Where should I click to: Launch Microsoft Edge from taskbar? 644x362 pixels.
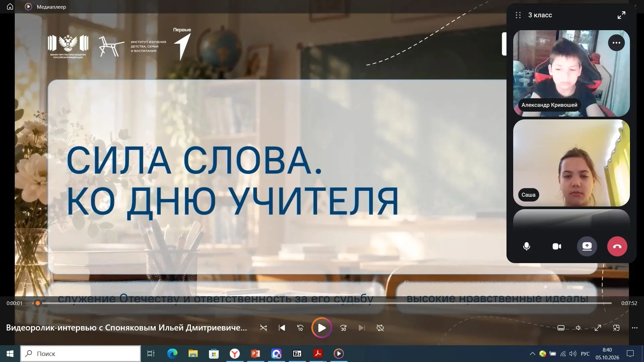(172, 354)
